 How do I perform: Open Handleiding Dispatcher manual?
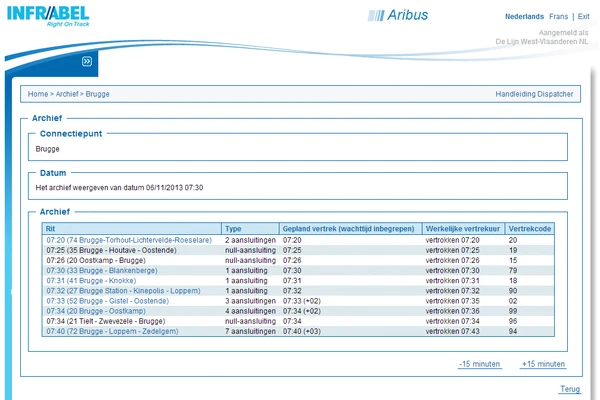534,94
